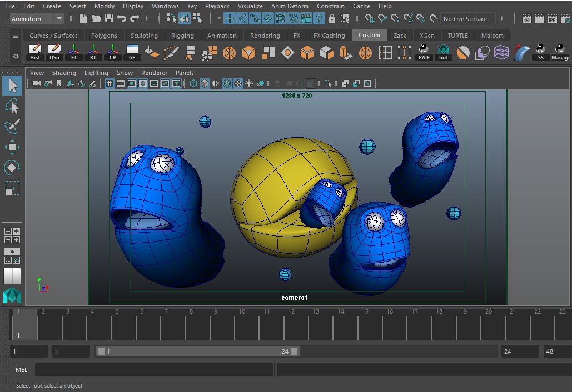Click the bot shelf icon
This screenshot has width=572, height=392.
[444, 52]
